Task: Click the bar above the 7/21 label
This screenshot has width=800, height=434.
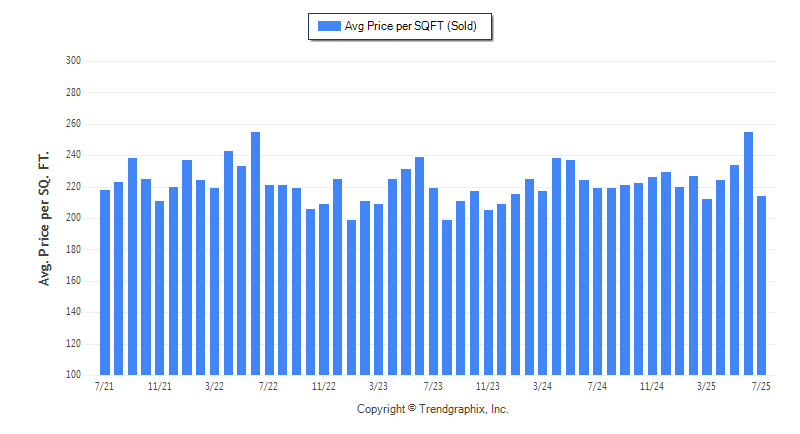Action: (x=105, y=283)
